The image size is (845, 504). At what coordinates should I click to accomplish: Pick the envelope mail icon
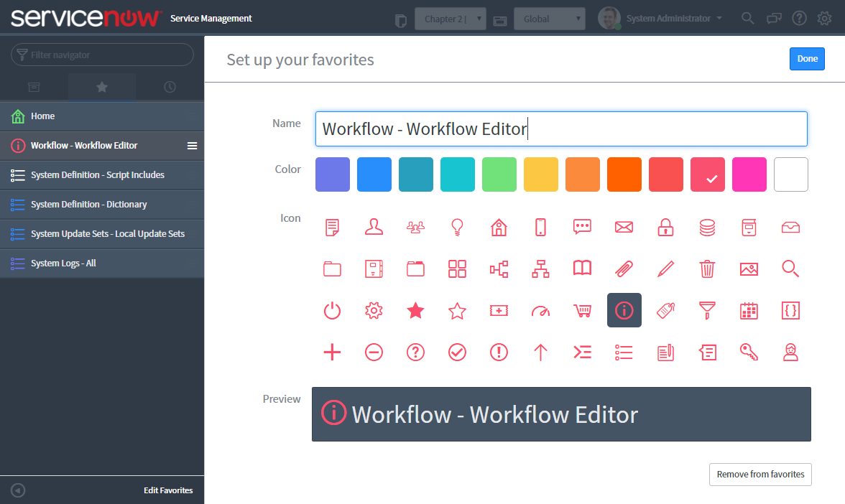pos(624,227)
